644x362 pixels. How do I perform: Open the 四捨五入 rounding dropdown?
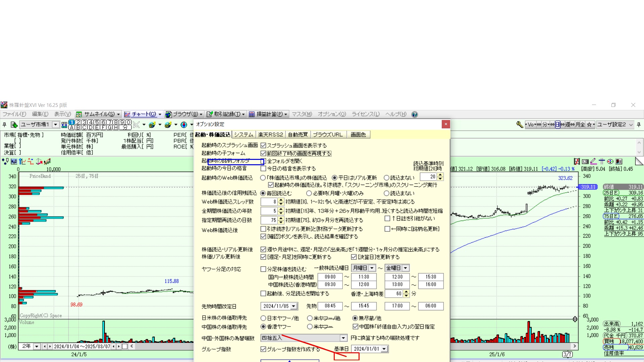[343, 338]
